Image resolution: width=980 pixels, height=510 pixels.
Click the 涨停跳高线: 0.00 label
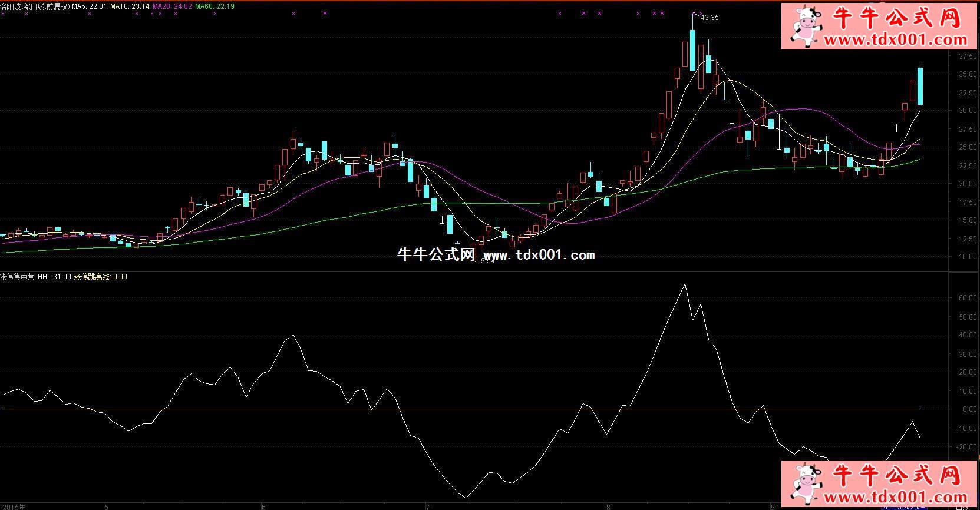(100, 277)
